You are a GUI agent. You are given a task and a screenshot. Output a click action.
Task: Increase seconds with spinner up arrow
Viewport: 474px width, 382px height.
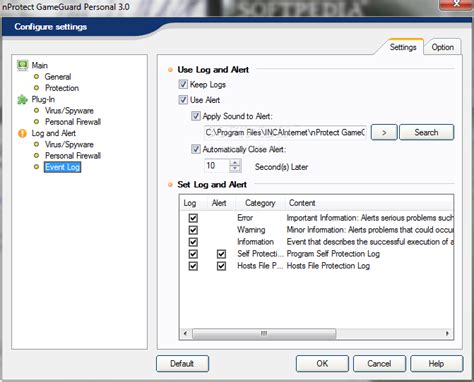pyautogui.click(x=235, y=162)
